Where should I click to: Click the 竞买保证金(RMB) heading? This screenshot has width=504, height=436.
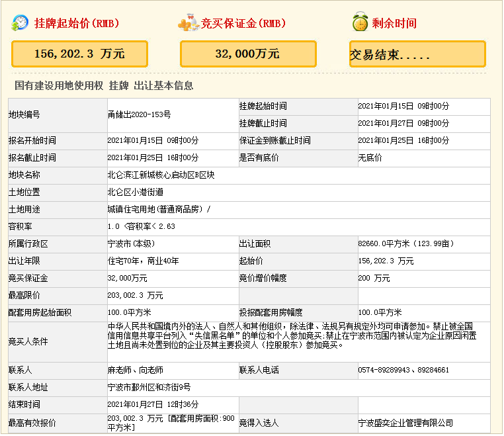[x=244, y=23]
